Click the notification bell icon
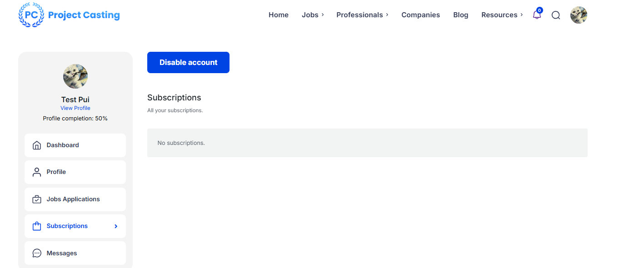The image size is (644, 268). click(537, 15)
